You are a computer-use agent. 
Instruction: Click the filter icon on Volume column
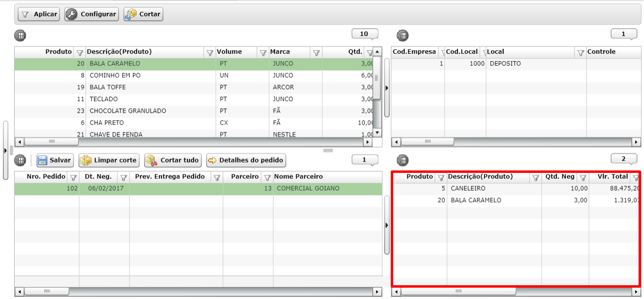point(263,53)
